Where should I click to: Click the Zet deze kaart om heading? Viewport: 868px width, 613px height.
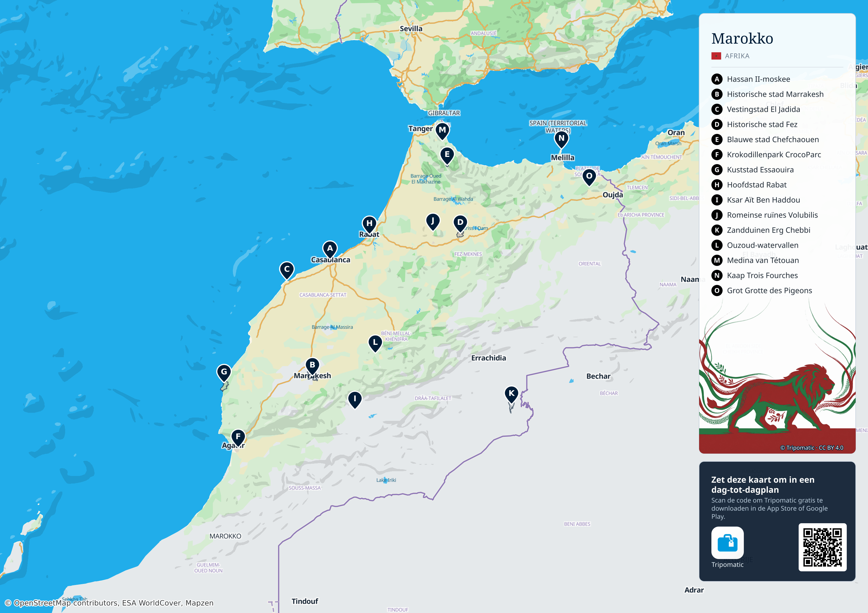tap(763, 484)
